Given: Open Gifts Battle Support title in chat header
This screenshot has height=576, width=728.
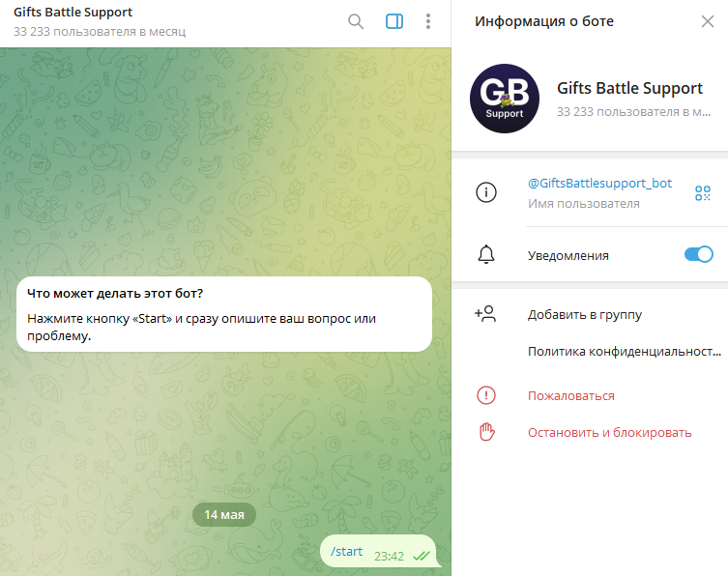Looking at the screenshot, I should pos(73,12).
